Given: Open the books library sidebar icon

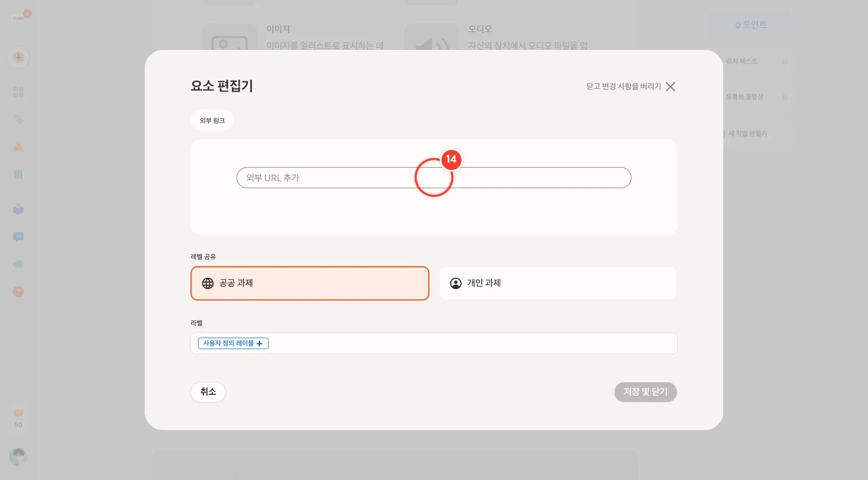Looking at the screenshot, I should pos(18,174).
